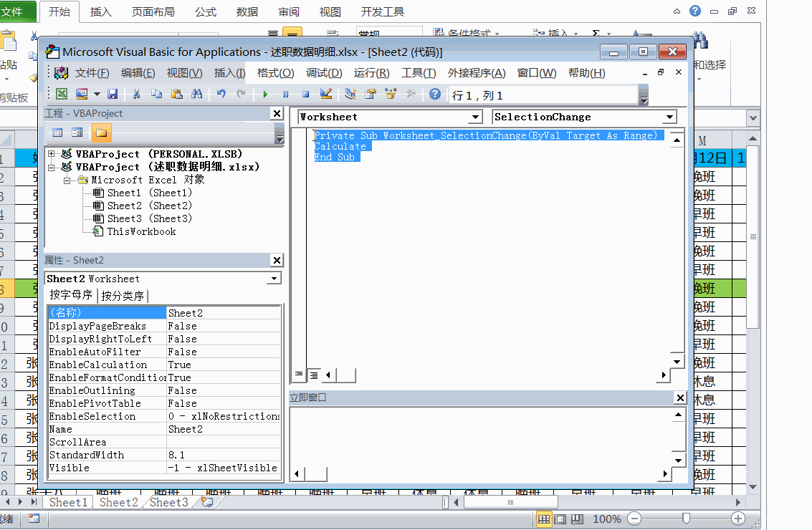Save the project with the floppy disk icon
812x530 pixels.
coord(113,94)
